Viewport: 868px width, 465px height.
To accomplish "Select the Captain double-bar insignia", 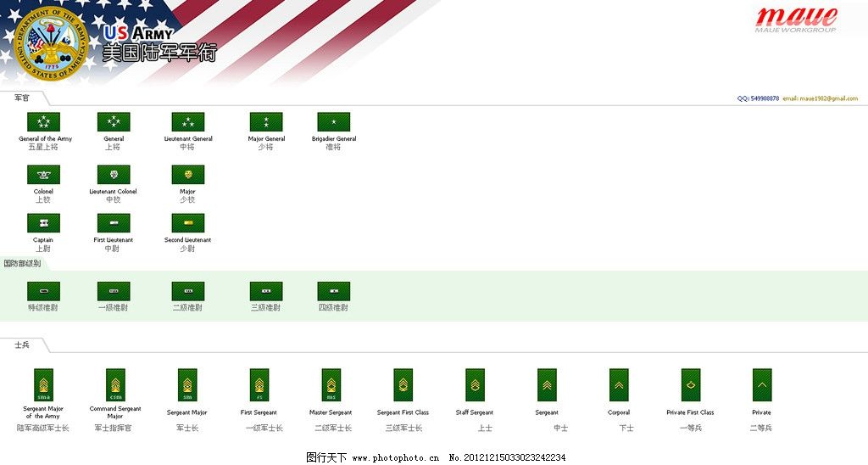I will [43, 223].
